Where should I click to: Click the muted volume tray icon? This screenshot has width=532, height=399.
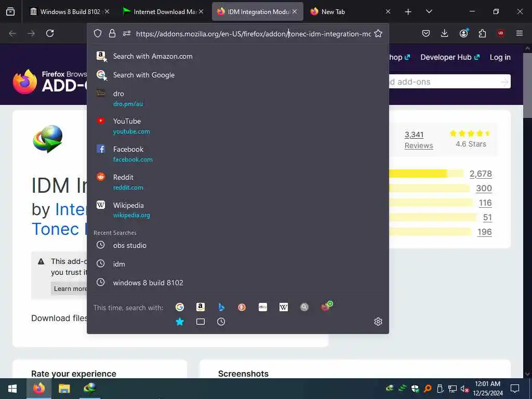pyautogui.click(x=464, y=389)
